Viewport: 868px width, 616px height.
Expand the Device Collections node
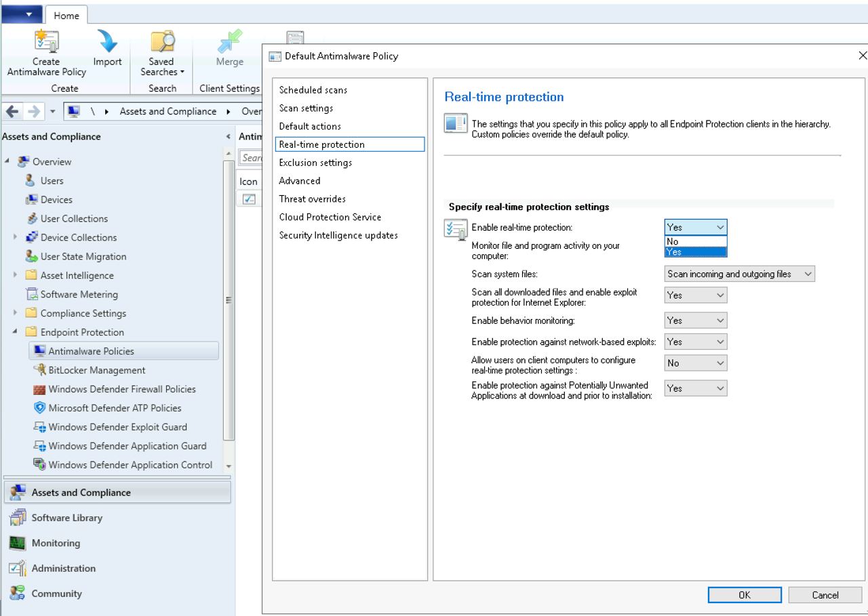15,237
